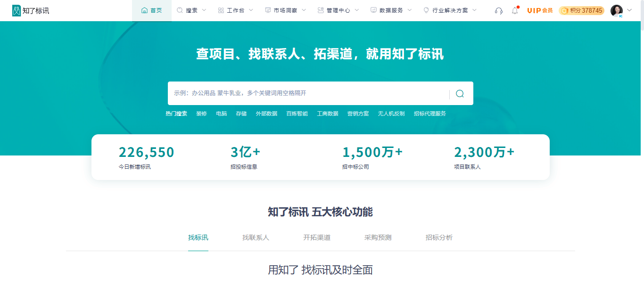
Task: Switch to the 找标讯 tab
Action: click(x=198, y=237)
